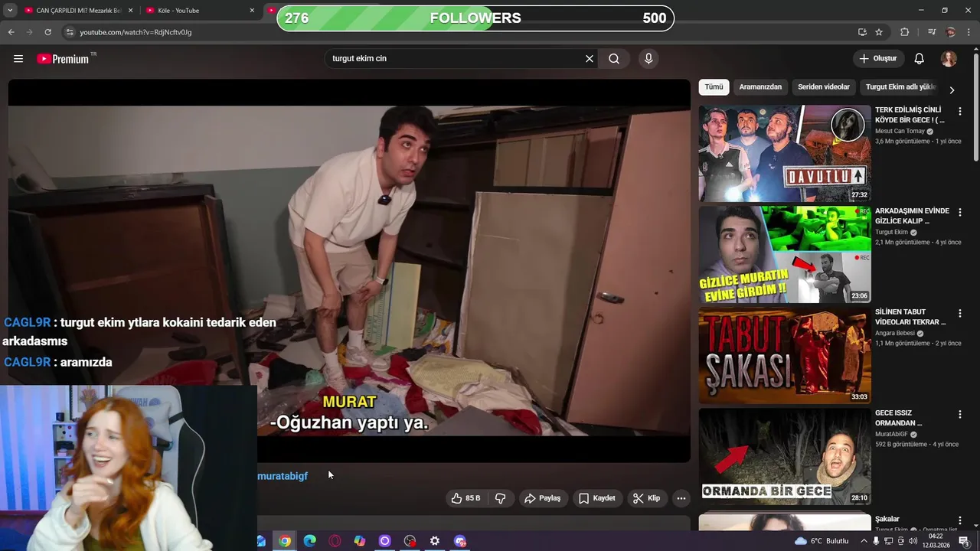This screenshot has height=551, width=980.
Task: Click the main video player frame
Action: [349, 271]
